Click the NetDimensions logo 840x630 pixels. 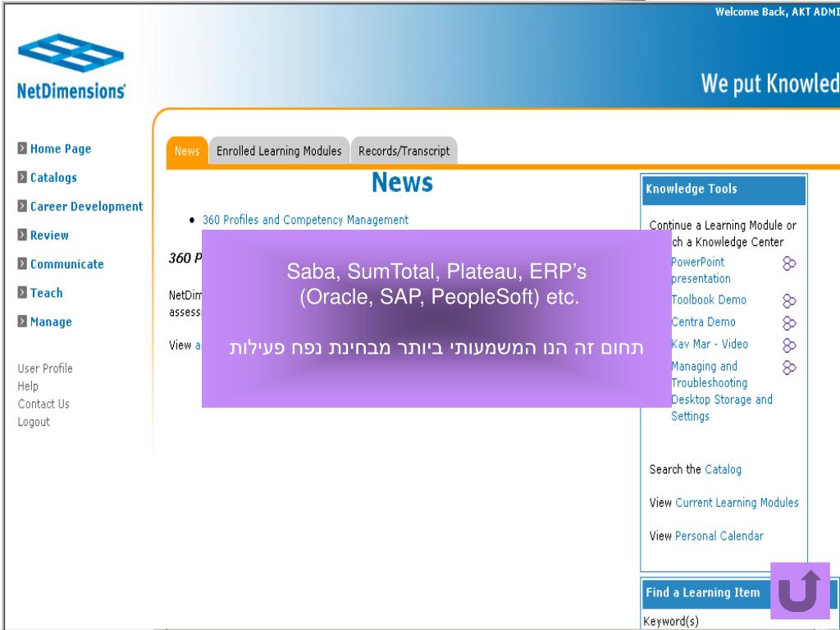[71, 66]
